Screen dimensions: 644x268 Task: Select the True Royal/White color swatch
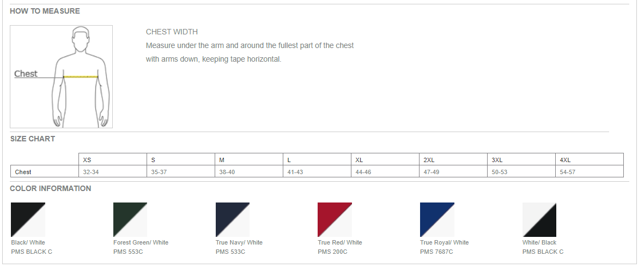click(437, 220)
